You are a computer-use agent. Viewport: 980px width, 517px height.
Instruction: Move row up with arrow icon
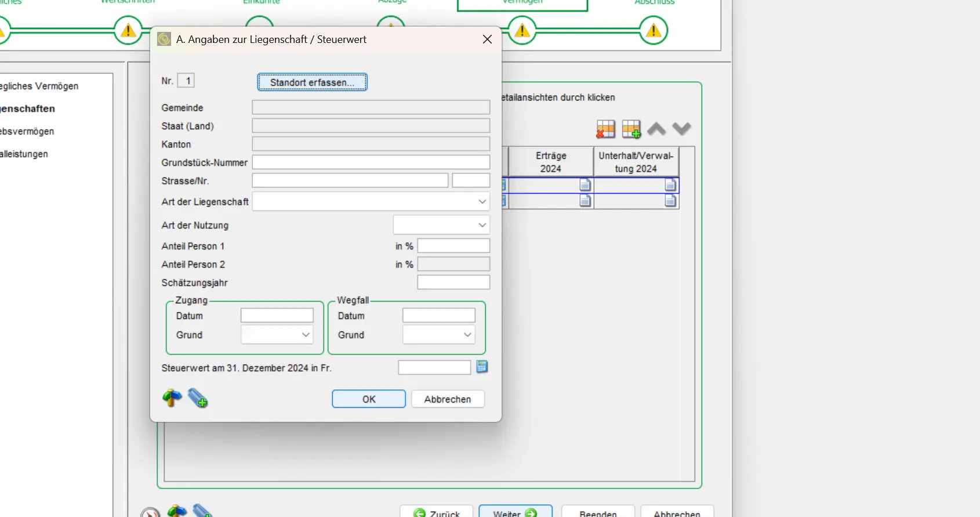pos(656,129)
